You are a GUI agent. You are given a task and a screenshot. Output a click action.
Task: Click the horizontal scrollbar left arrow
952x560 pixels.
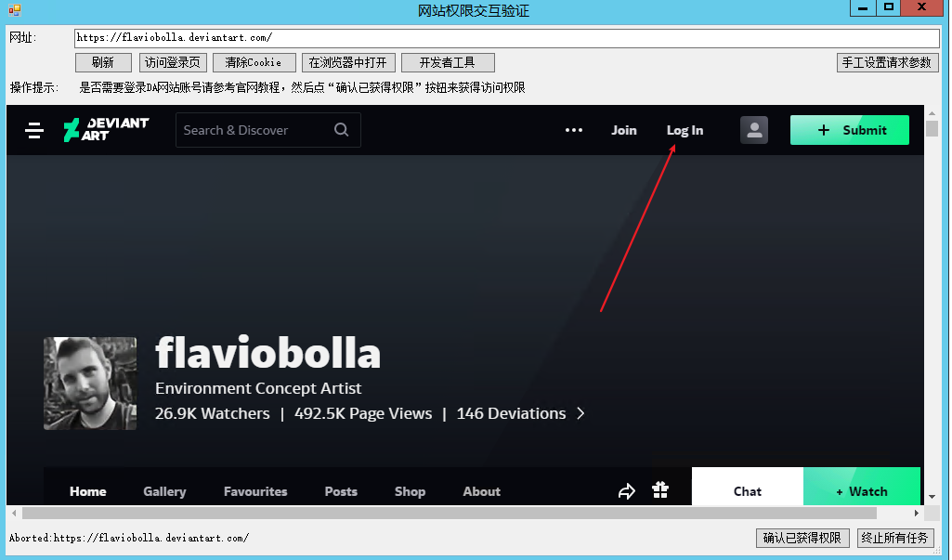[14, 514]
